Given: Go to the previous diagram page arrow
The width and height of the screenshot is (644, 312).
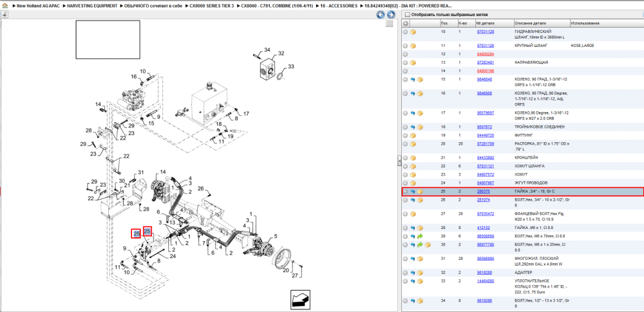Looking at the screenshot, I should pos(381,15).
